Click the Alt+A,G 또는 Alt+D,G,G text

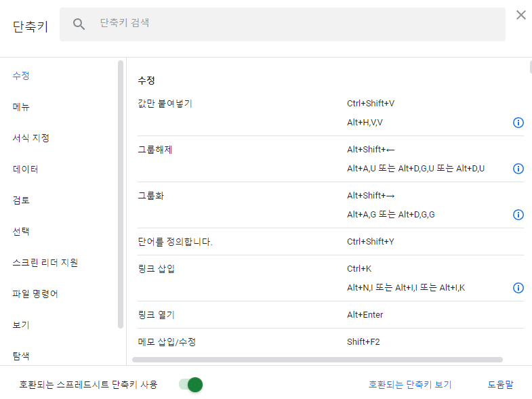[390, 215]
